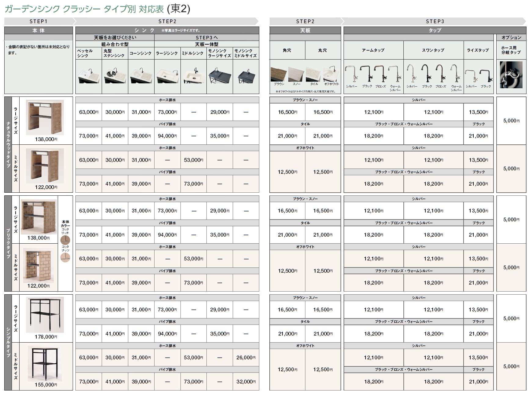The height and width of the screenshot is (396, 532).
Task: Select the ブラウン top board swatch
Action: [279, 74]
